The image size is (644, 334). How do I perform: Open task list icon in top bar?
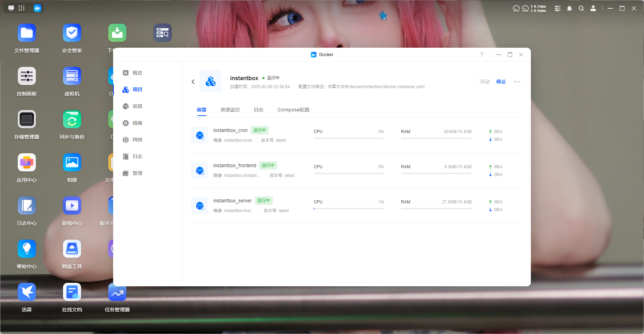tap(558, 8)
